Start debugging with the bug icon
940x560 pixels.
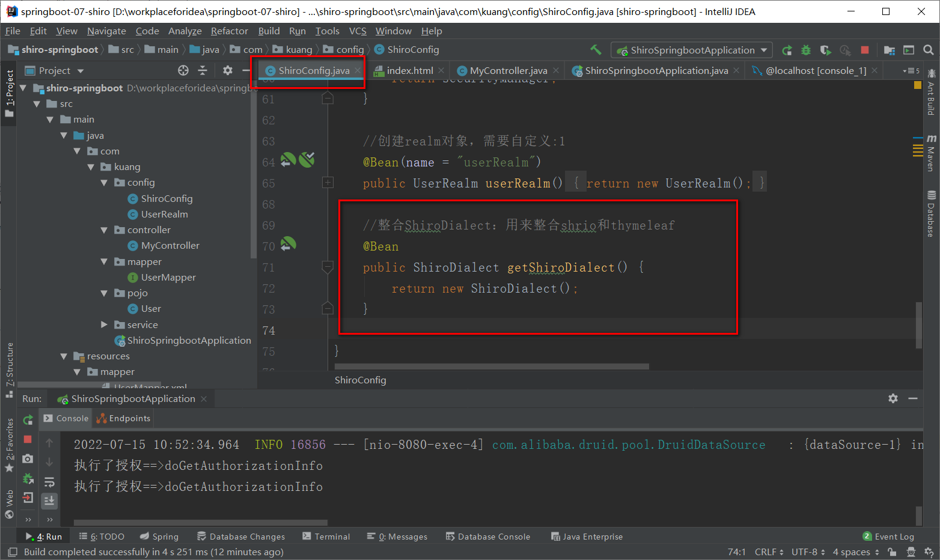pyautogui.click(x=806, y=50)
